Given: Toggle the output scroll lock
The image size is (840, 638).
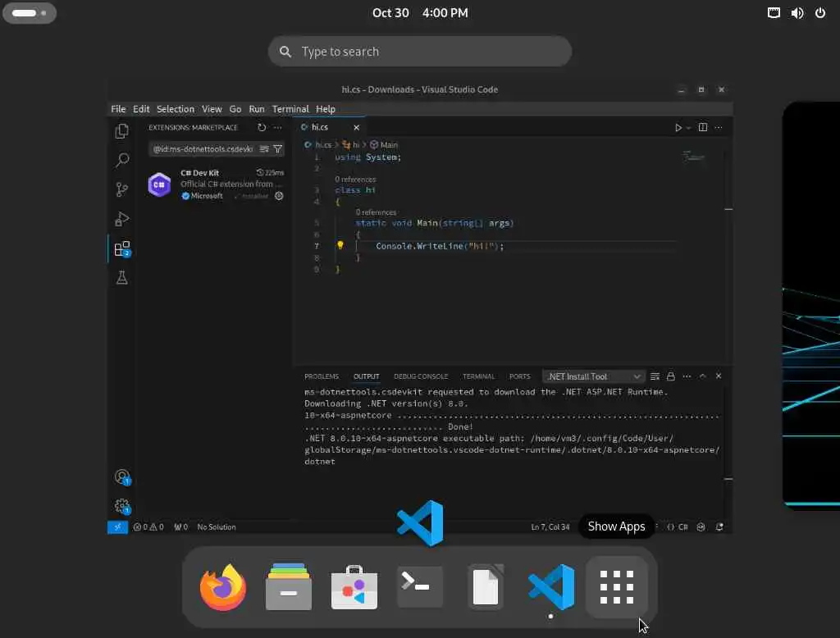Looking at the screenshot, I should pos(671,376).
